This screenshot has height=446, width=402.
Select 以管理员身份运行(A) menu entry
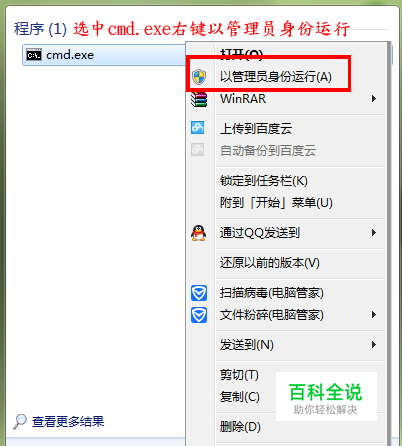pos(276,77)
